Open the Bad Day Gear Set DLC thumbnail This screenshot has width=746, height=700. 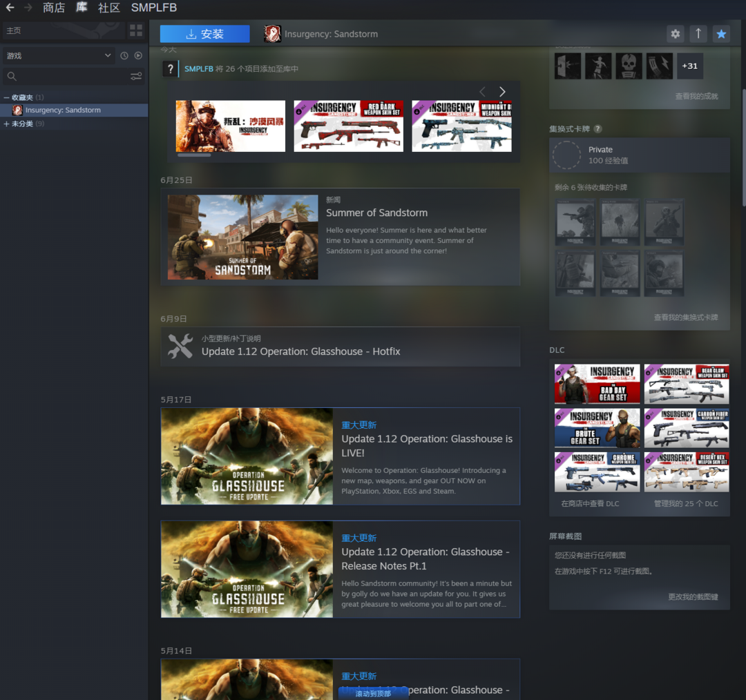point(597,384)
